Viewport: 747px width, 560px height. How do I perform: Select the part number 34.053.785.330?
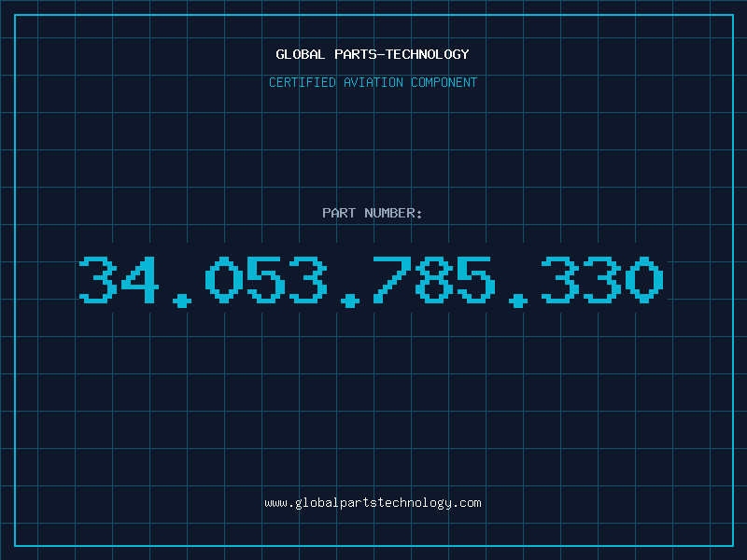point(371,281)
